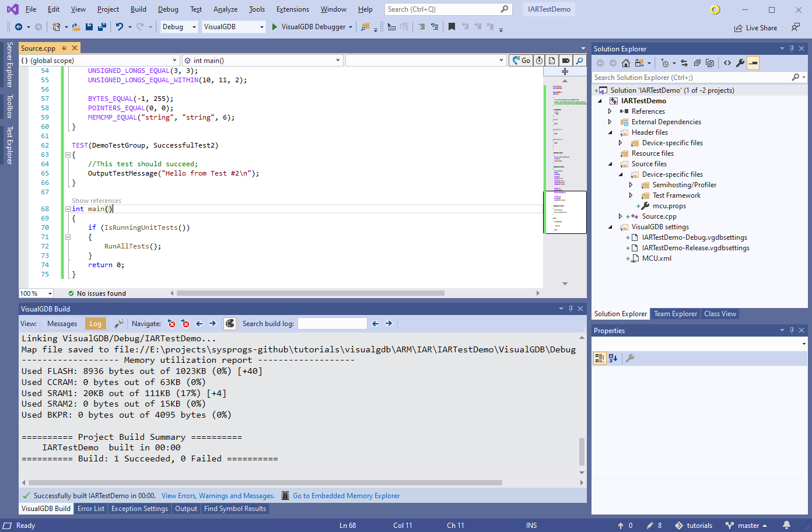Click the bookmark toggle icon in toolbar
The height and width of the screenshot is (532, 812).
[452, 27]
